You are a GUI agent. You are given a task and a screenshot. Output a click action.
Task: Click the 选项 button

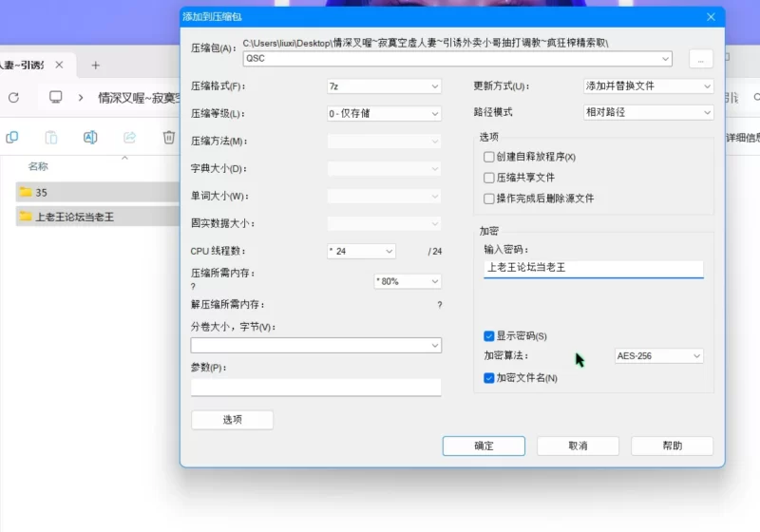[232, 420]
